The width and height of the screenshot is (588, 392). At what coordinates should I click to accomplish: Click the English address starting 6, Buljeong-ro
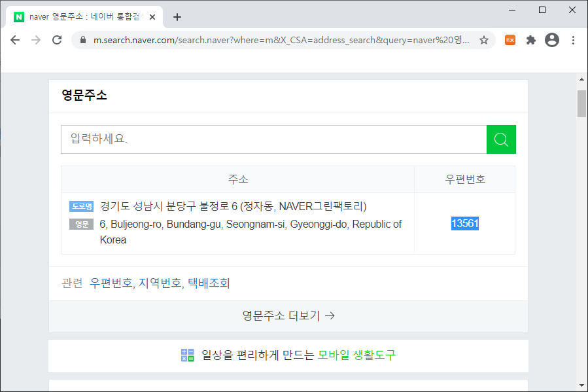coord(251,232)
